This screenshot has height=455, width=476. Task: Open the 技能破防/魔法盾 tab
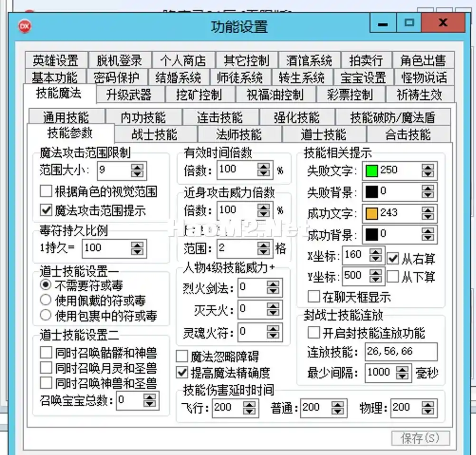coord(393,117)
